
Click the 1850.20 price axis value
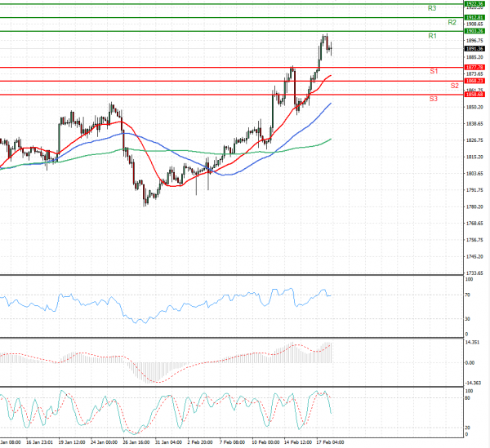[474, 107]
